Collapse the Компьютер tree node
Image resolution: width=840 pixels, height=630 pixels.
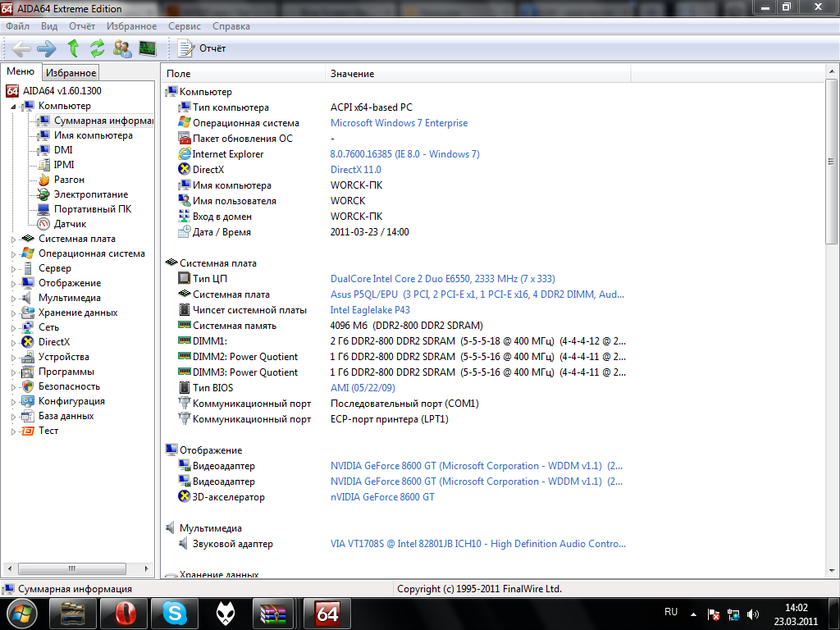click(13, 107)
